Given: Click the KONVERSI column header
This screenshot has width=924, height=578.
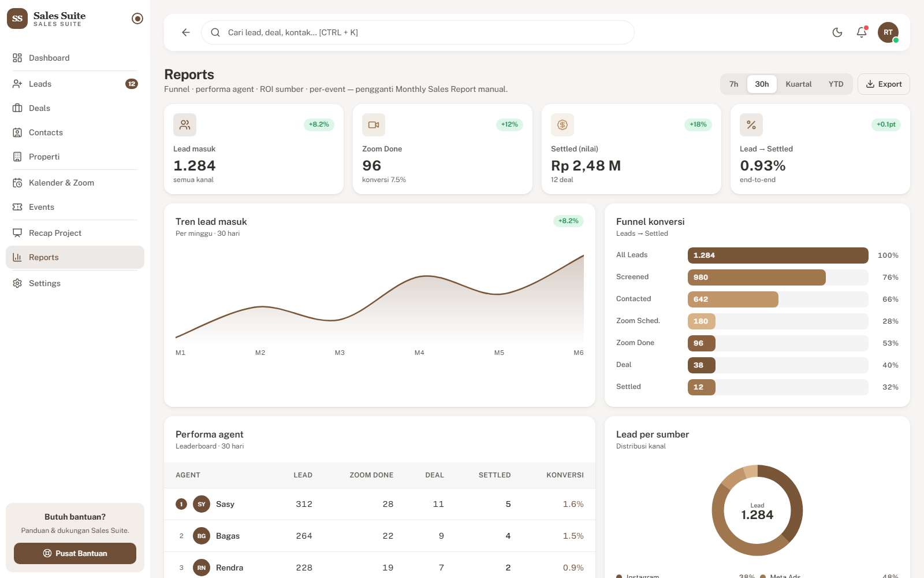Looking at the screenshot, I should (565, 475).
